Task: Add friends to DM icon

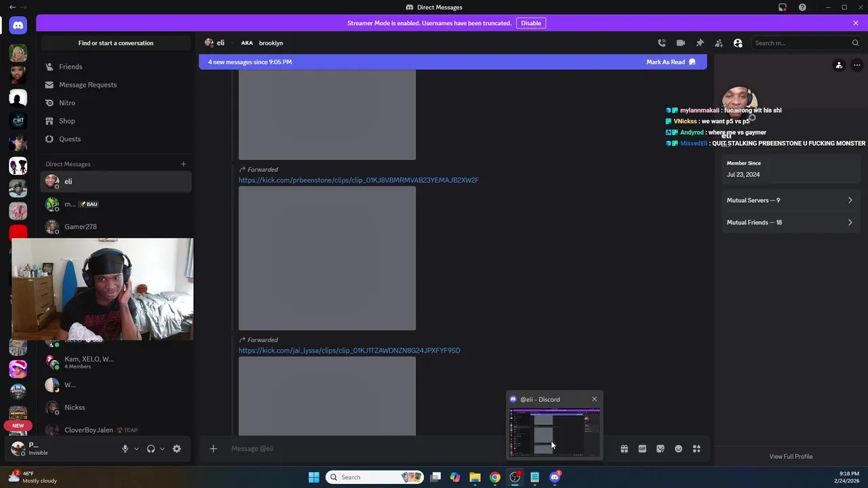Action: (x=719, y=43)
